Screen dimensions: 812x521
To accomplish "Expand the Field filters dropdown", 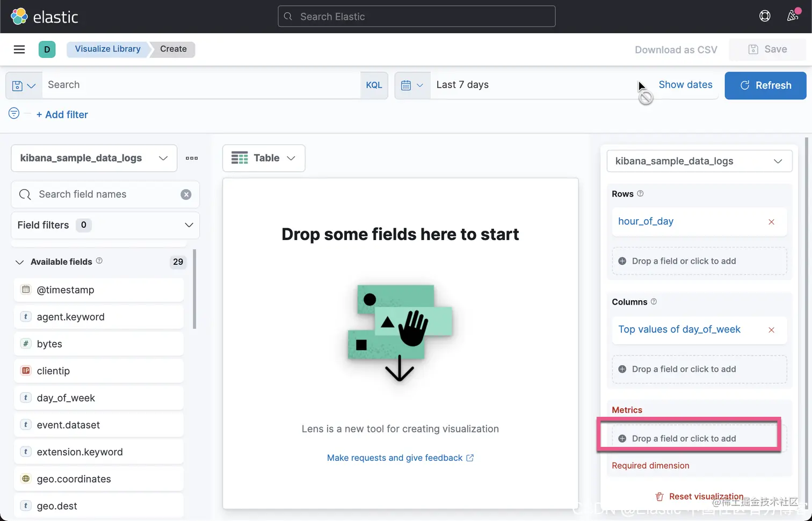I will click(x=105, y=225).
